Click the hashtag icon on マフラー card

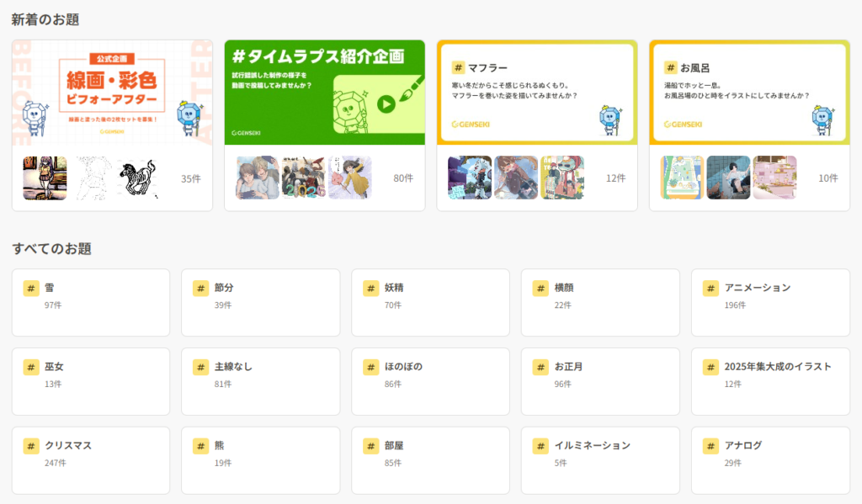(459, 68)
